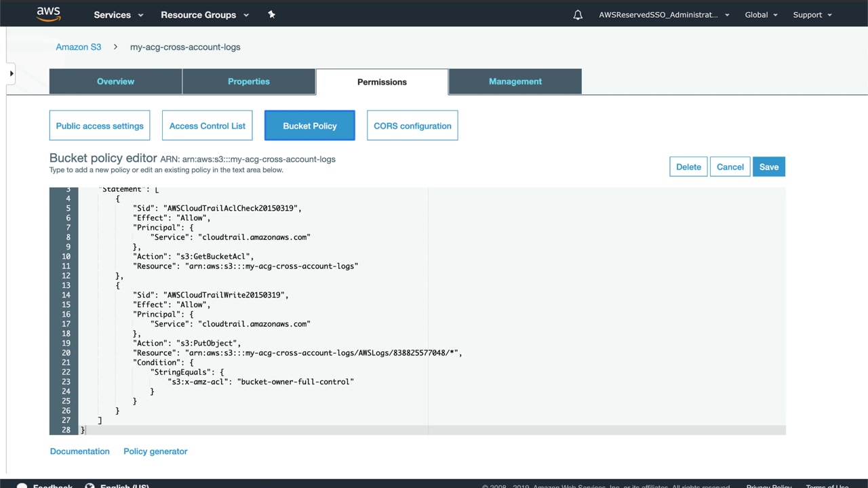Click line number 20 in the editor gutter
Viewport: 868px width, 488px height.
coord(66,352)
